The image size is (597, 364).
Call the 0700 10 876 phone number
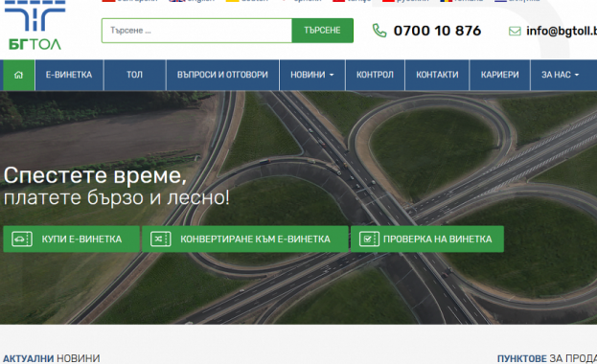tap(437, 31)
